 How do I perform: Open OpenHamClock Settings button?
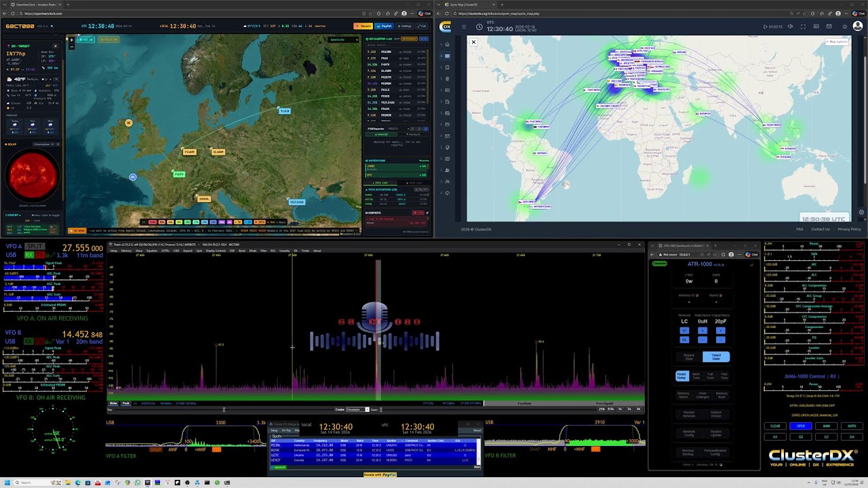(405, 26)
